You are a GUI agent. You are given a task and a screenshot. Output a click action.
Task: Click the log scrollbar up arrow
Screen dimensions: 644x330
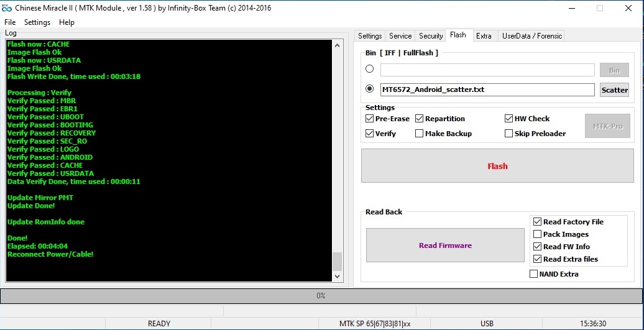pos(338,45)
